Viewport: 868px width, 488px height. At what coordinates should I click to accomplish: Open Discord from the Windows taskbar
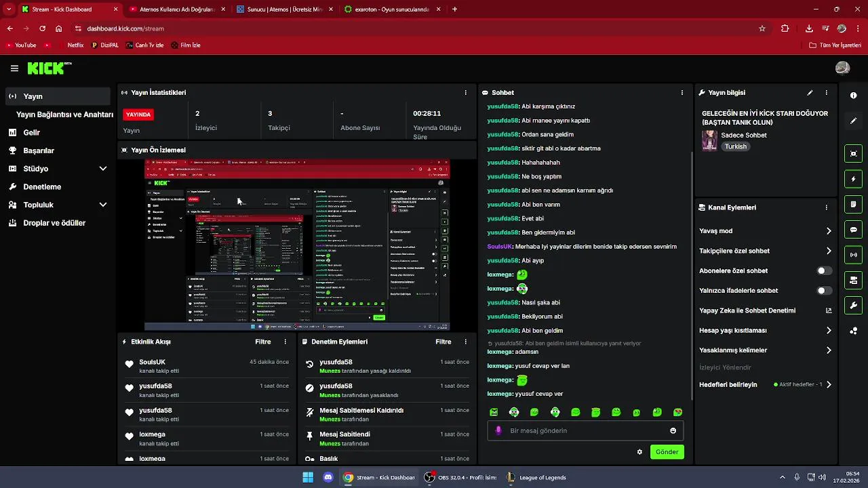pyautogui.click(x=328, y=477)
